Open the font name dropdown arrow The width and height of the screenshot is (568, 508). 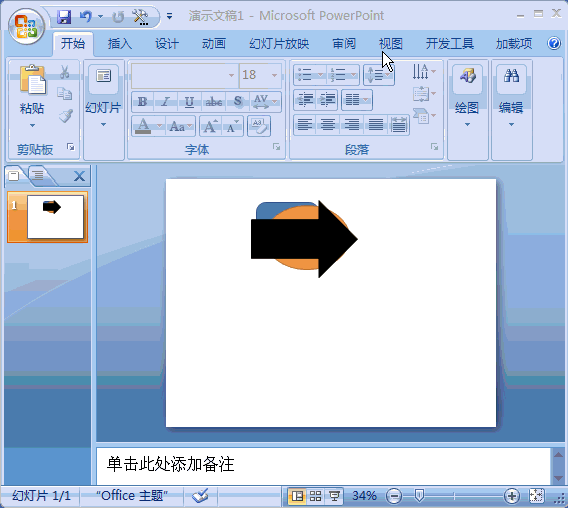[x=231, y=75]
